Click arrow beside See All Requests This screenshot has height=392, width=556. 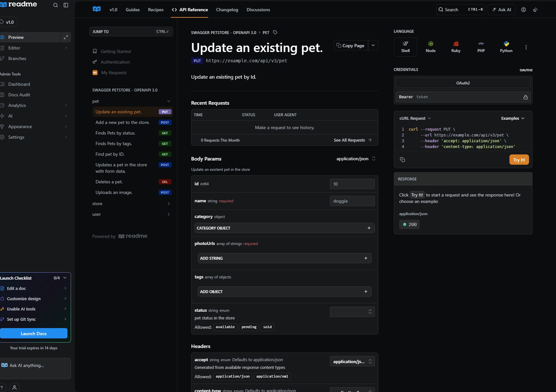click(370, 140)
